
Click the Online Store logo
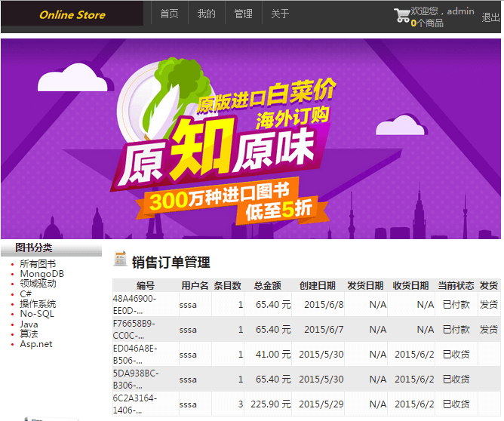click(x=72, y=14)
